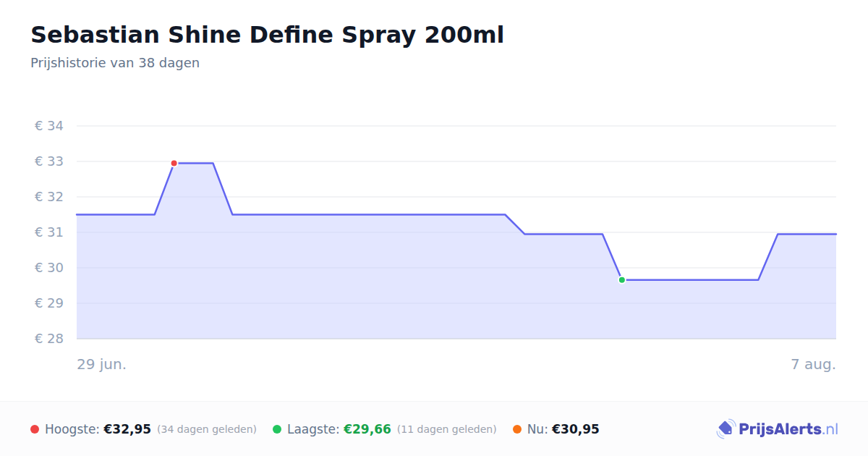Viewport: 868px width, 456px height.
Task: Click the 7 aug. end date label
Action: click(x=813, y=364)
